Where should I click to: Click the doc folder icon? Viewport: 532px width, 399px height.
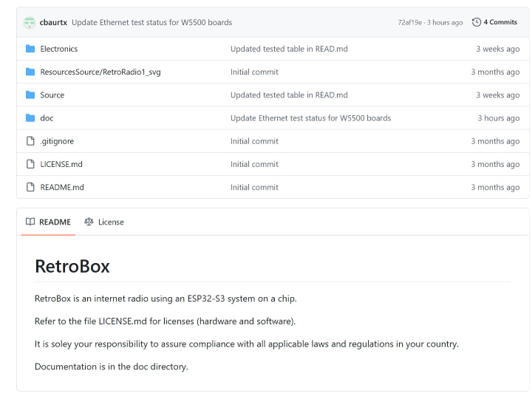pyautogui.click(x=30, y=118)
